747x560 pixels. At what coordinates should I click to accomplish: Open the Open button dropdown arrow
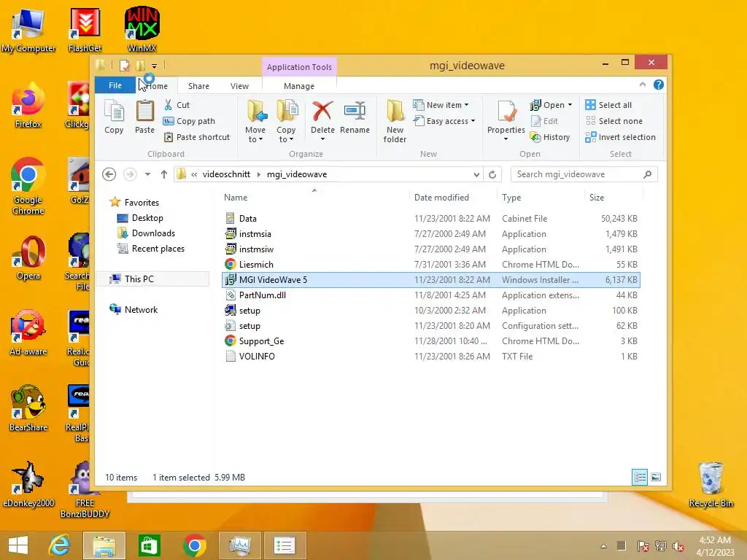(x=570, y=105)
